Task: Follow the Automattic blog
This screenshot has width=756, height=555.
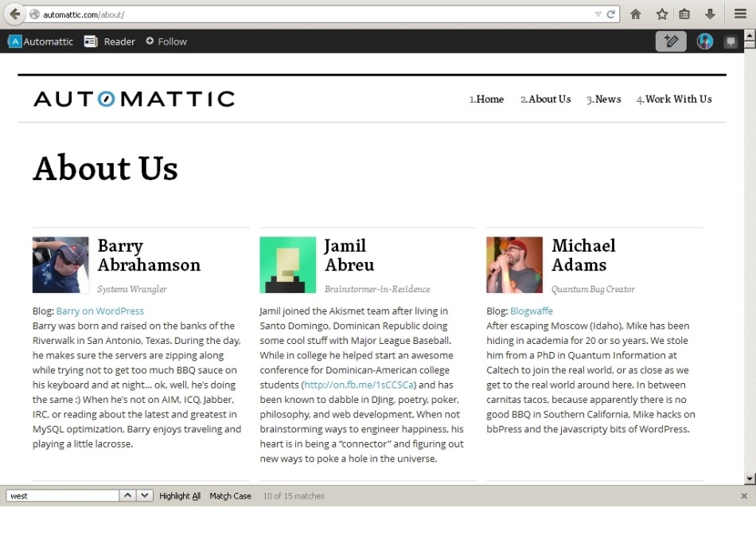Action: pyautogui.click(x=166, y=41)
